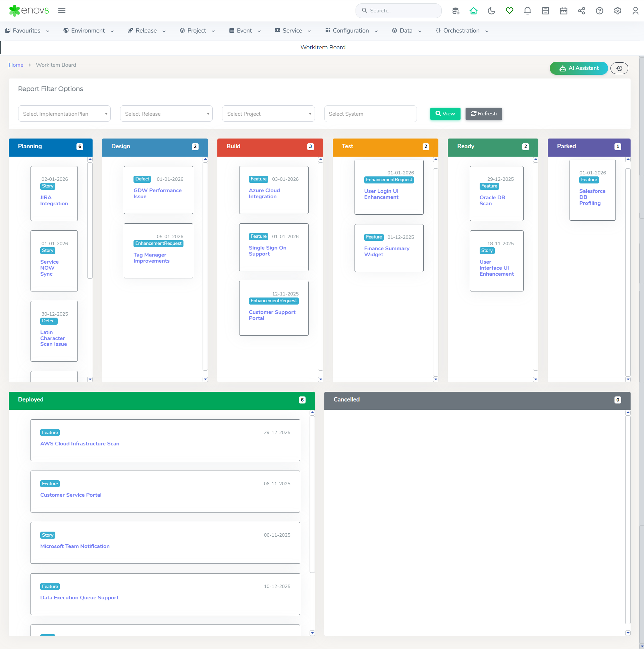Open the Orchestration menu
Screen dimensions: 644x649
[462, 31]
